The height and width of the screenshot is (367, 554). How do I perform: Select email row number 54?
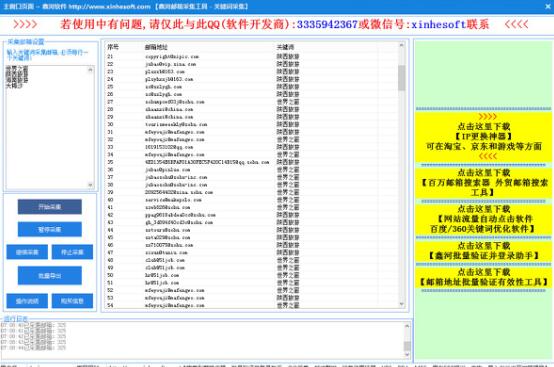(252, 305)
